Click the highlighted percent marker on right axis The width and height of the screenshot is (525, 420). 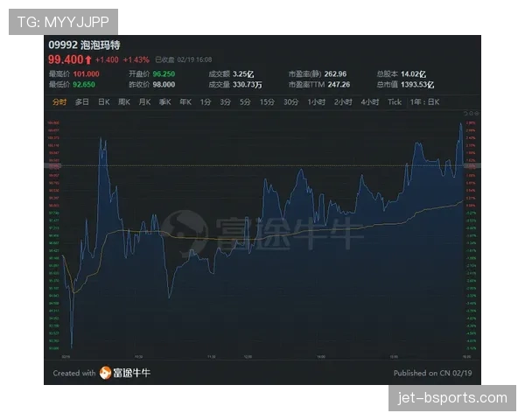[x=471, y=165]
